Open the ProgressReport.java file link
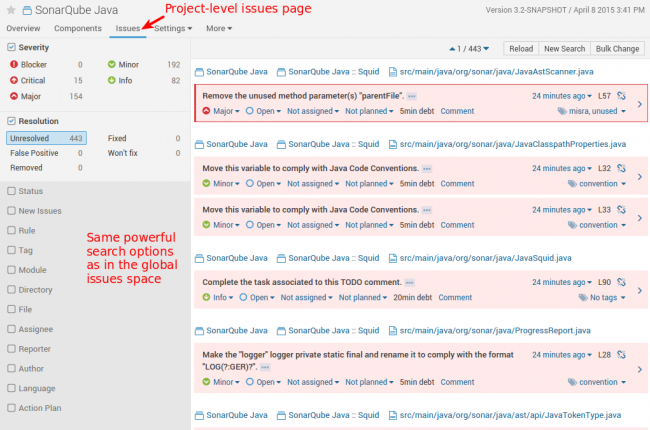 point(495,331)
